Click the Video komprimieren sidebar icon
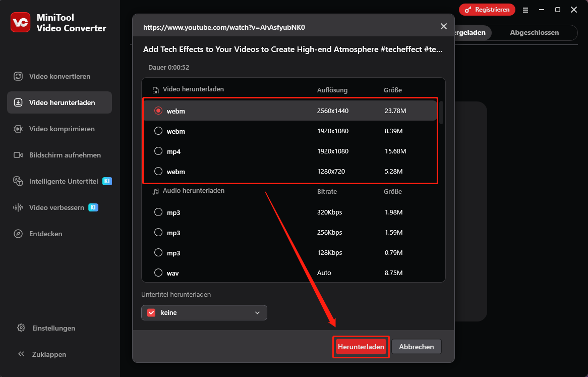588x377 pixels. click(18, 129)
